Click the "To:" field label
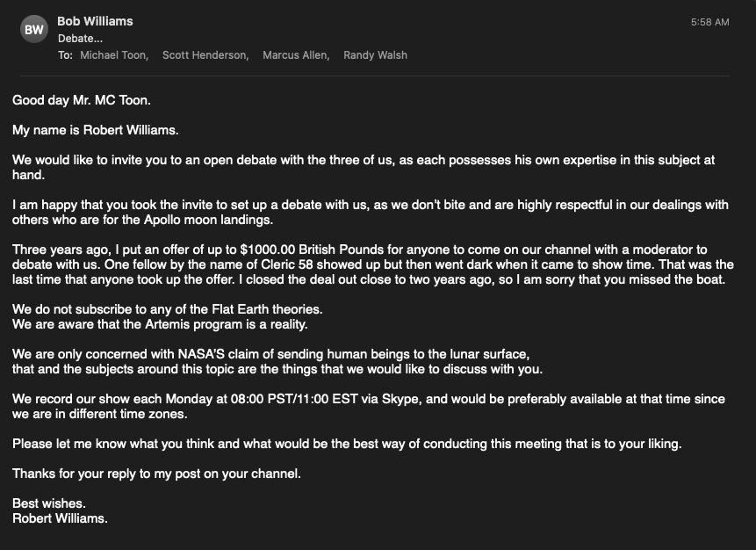 (x=65, y=54)
